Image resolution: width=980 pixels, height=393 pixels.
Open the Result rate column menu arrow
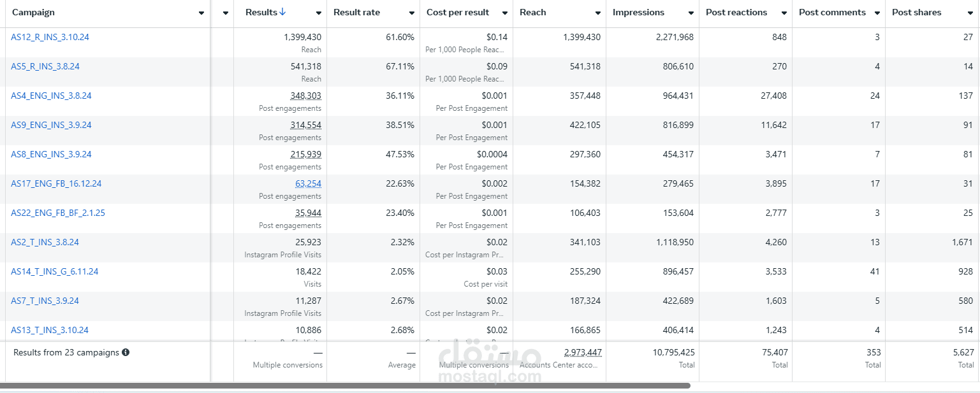pyautogui.click(x=411, y=13)
